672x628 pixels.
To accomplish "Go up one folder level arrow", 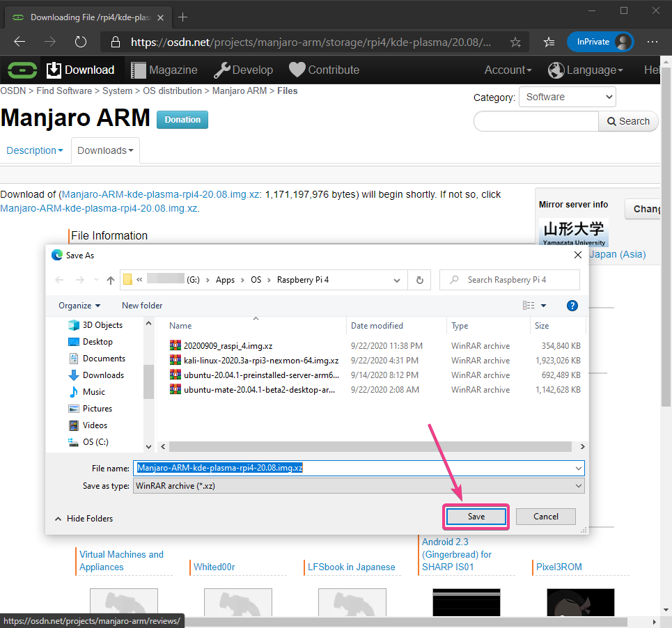I will coord(110,280).
